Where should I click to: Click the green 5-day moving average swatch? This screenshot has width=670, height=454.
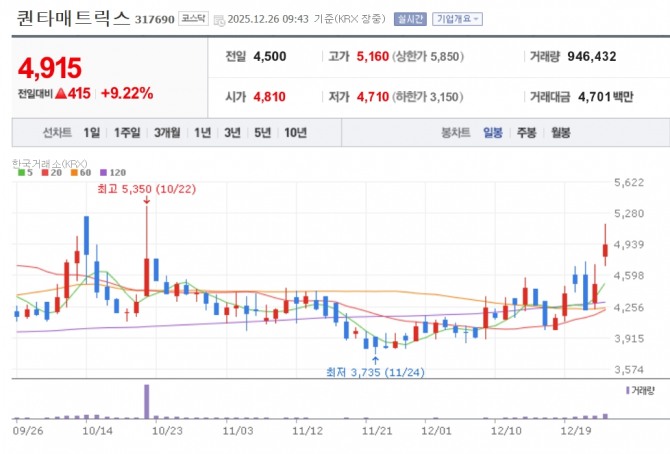tap(21, 173)
